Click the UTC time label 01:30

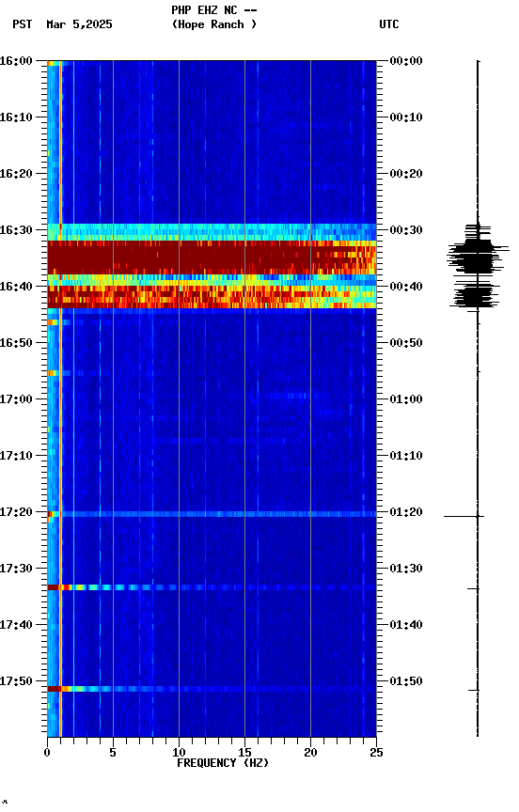click(x=406, y=569)
